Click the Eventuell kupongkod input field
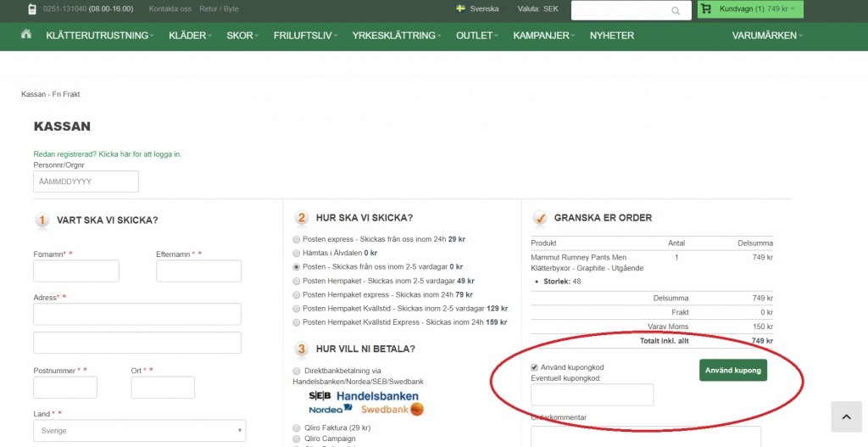Screen dimensions: 868x447 593,395
